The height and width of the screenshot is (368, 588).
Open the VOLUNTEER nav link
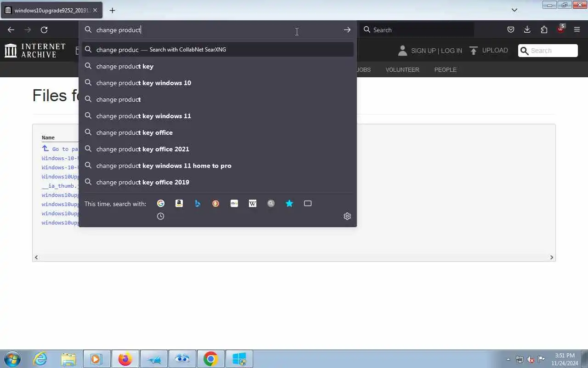[x=402, y=70]
